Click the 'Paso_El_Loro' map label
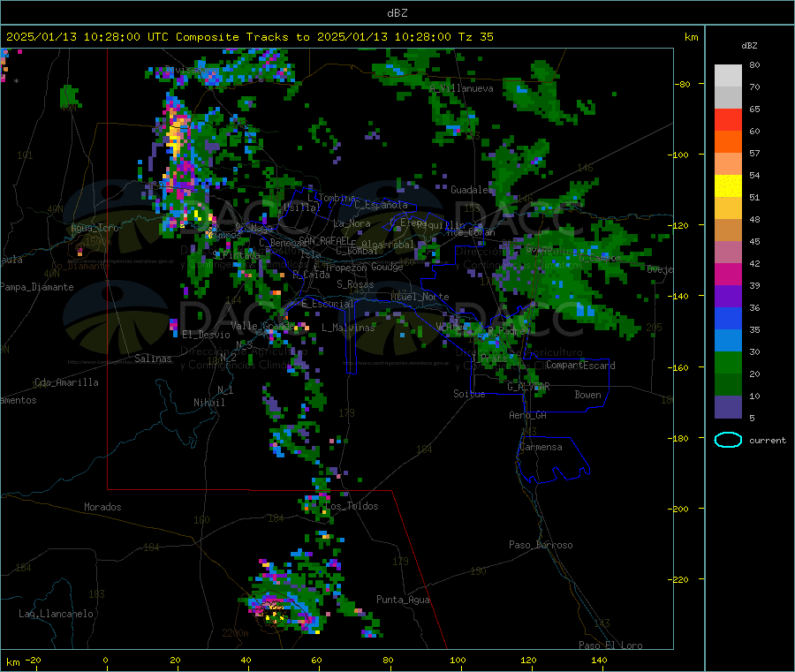 click(610, 646)
